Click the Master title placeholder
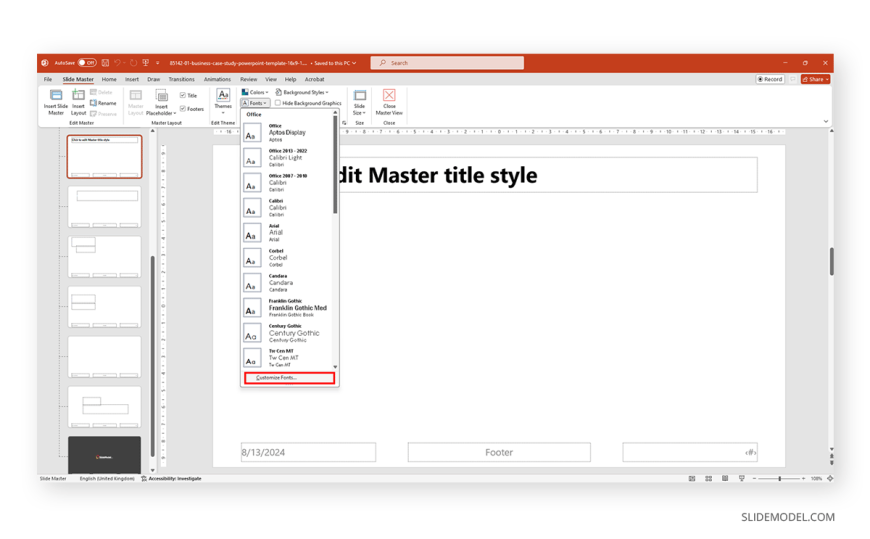This screenshot has width=870, height=539. click(548, 175)
